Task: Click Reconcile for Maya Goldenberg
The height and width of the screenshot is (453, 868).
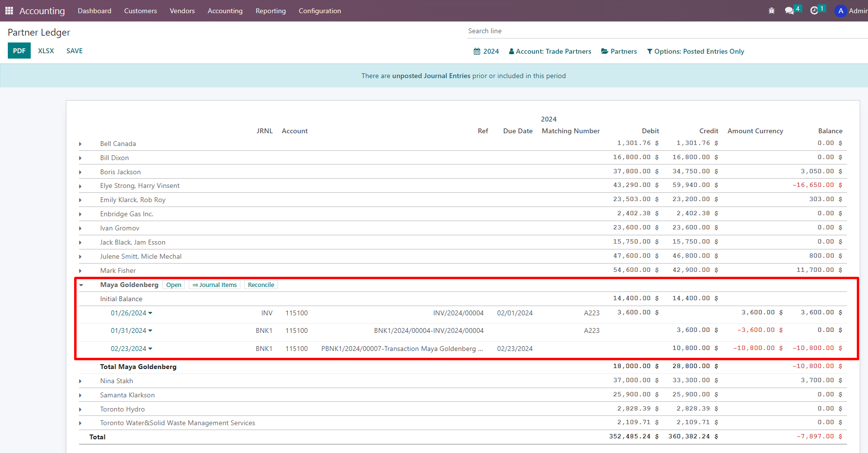Action: (261, 285)
